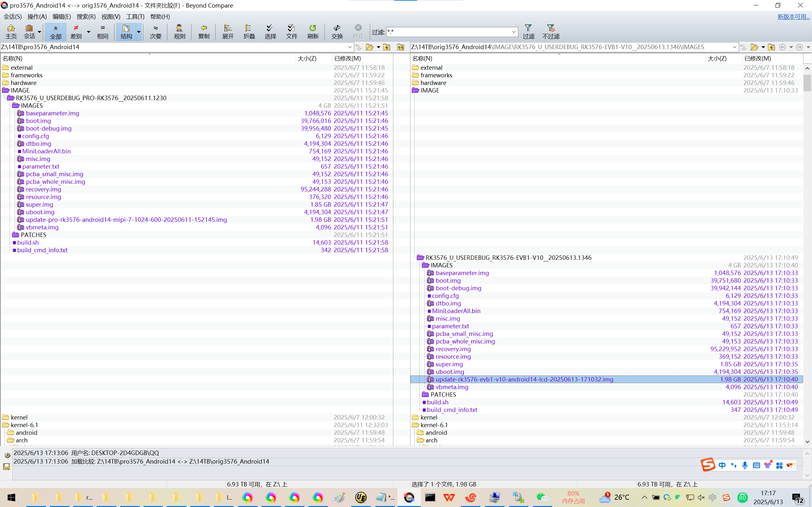The width and height of the screenshot is (812, 507).
Task: Click the No filter (不过滤) funnel icon
Action: click(551, 31)
